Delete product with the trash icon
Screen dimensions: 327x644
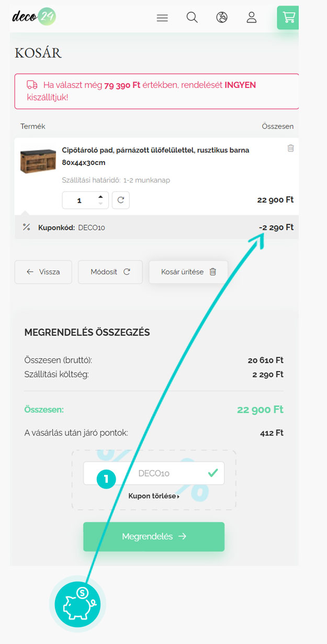click(x=291, y=148)
